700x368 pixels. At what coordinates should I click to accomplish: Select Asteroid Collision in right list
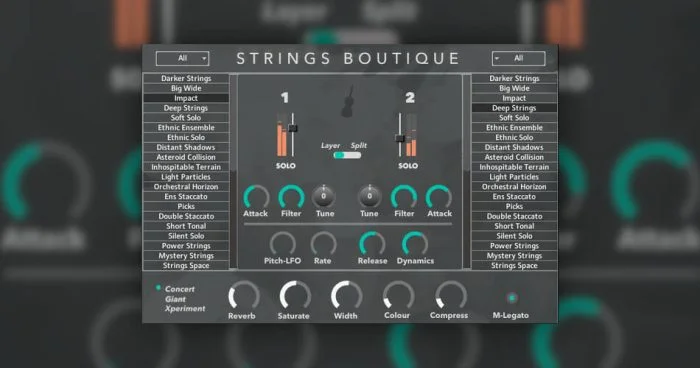coord(514,157)
